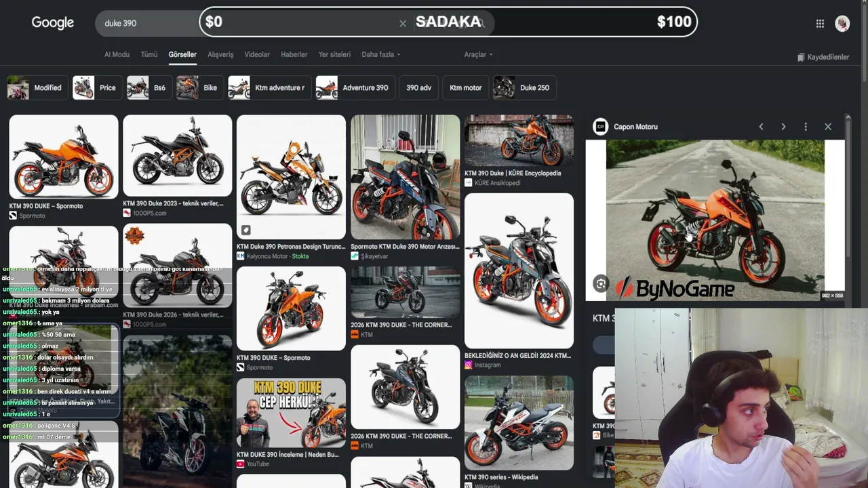The width and height of the screenshot is (868, 488).
Task: Click the YouTube favicon under the İnceleme video result
Action: coord(241,464)
